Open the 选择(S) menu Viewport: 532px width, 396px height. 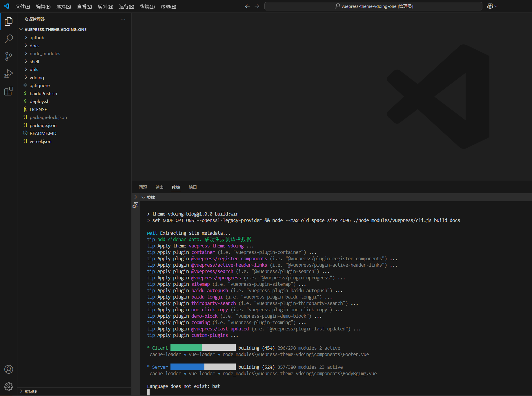coord(63,6)
